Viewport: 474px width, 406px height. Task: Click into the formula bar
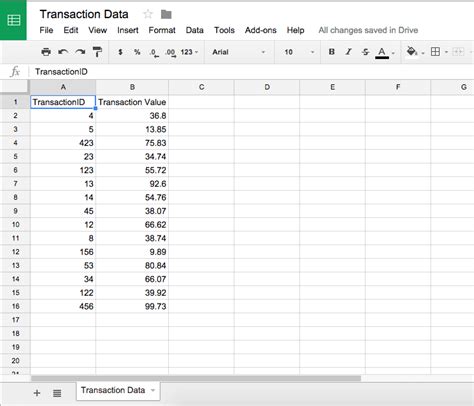[x=253, y=72]
